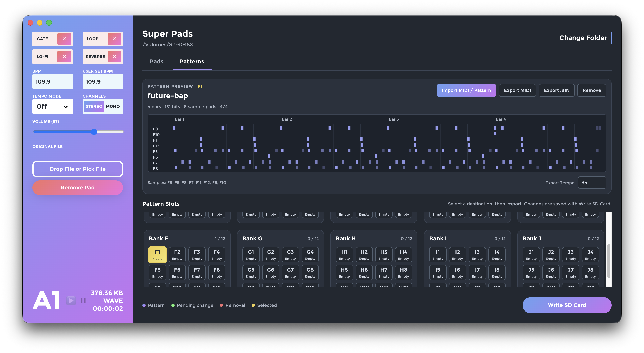The image size is (644, 353).
Task: Click the Export Tempo field
Action: coord(592,182)
